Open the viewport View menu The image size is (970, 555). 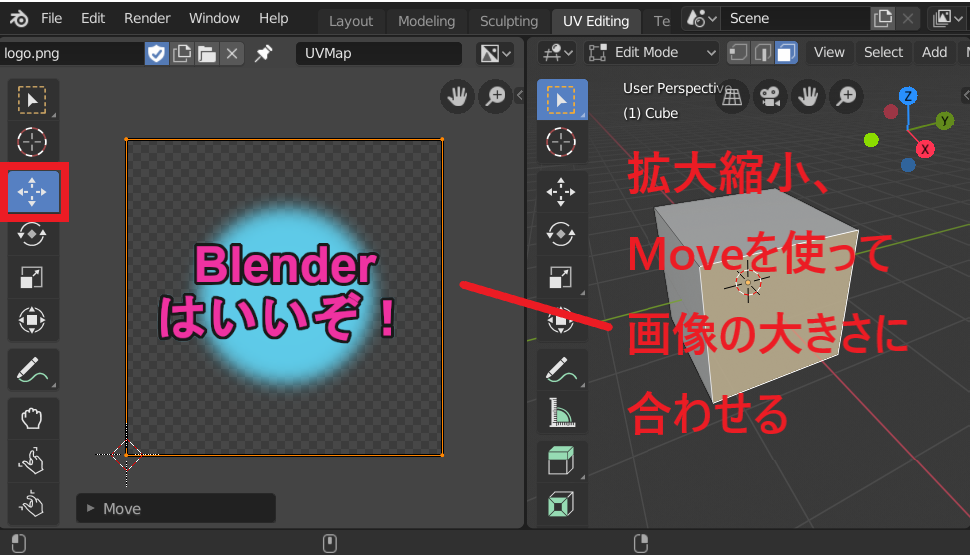coord(829,53)
